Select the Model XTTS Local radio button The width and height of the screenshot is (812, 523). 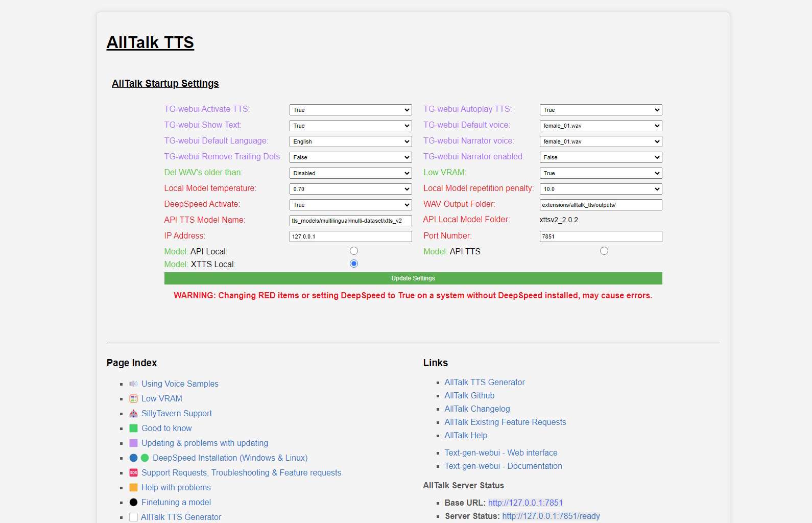coord(354,264)
